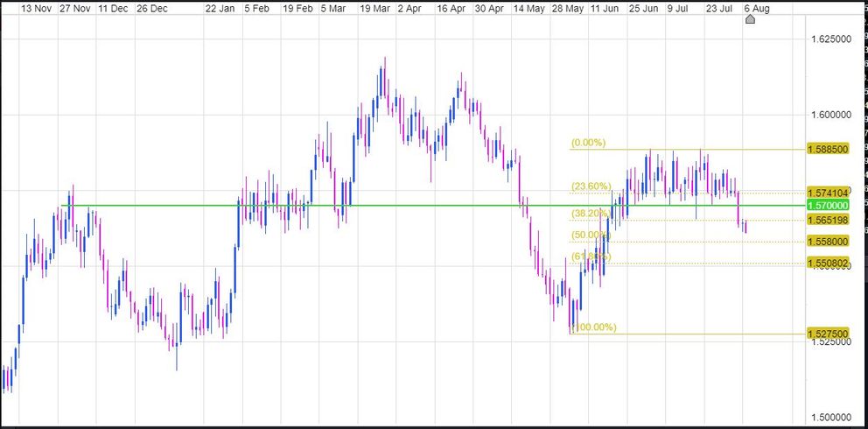Click the green 1.570000 price level label
Screen dimensions: 868x429
[828, 206]
